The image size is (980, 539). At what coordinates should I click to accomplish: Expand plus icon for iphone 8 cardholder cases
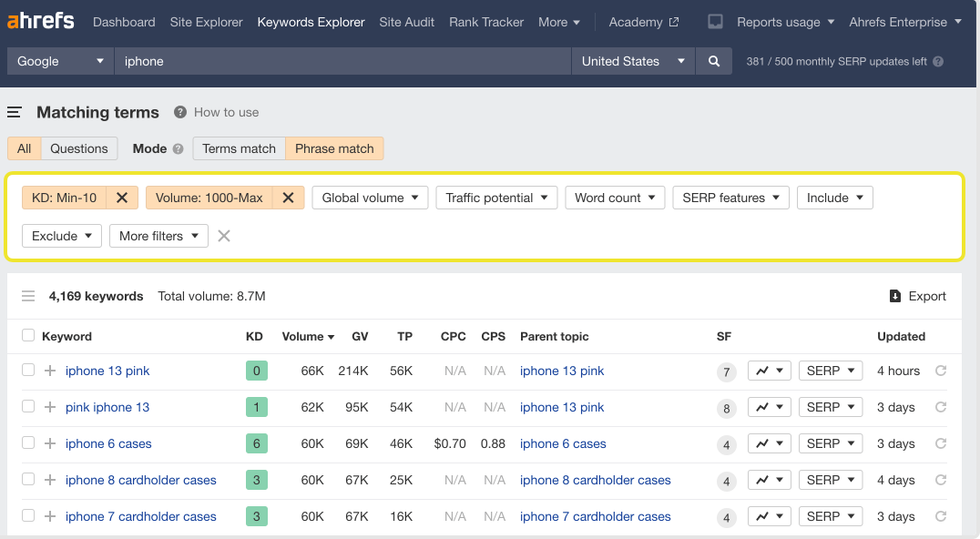(50, 480)
